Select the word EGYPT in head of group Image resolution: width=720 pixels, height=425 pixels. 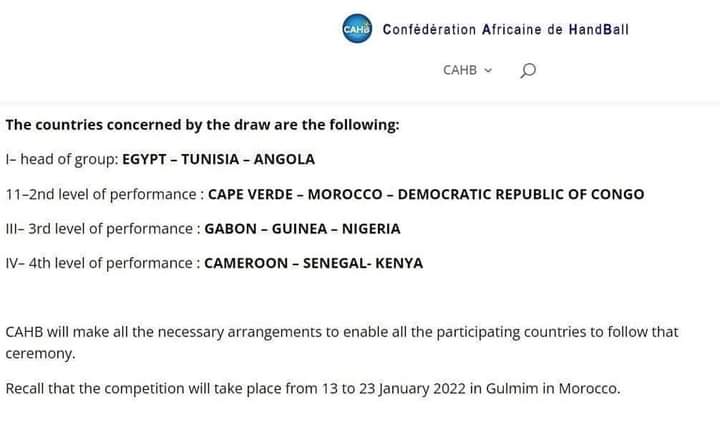click(144, 159)
